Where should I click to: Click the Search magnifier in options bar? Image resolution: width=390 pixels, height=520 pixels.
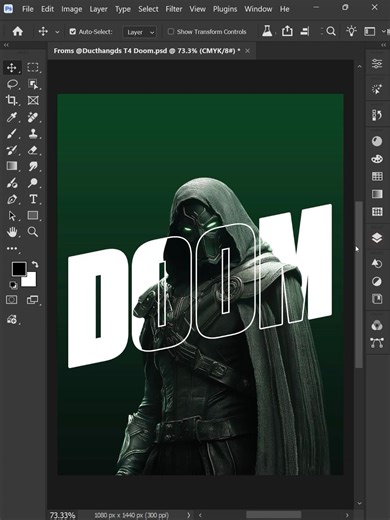point(331,32)
